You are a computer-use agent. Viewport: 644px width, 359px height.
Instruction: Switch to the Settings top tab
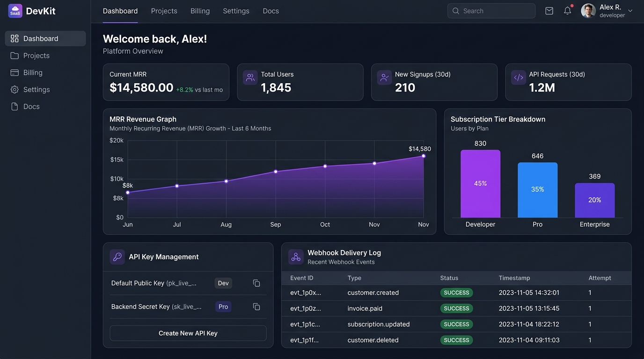[236, 11]
